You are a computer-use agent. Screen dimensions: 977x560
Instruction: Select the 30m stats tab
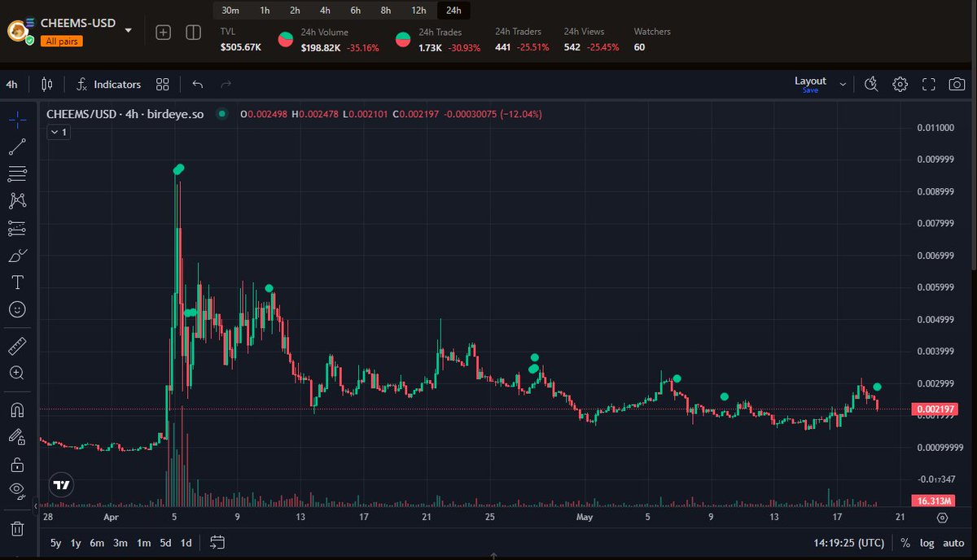coord(230,11)
